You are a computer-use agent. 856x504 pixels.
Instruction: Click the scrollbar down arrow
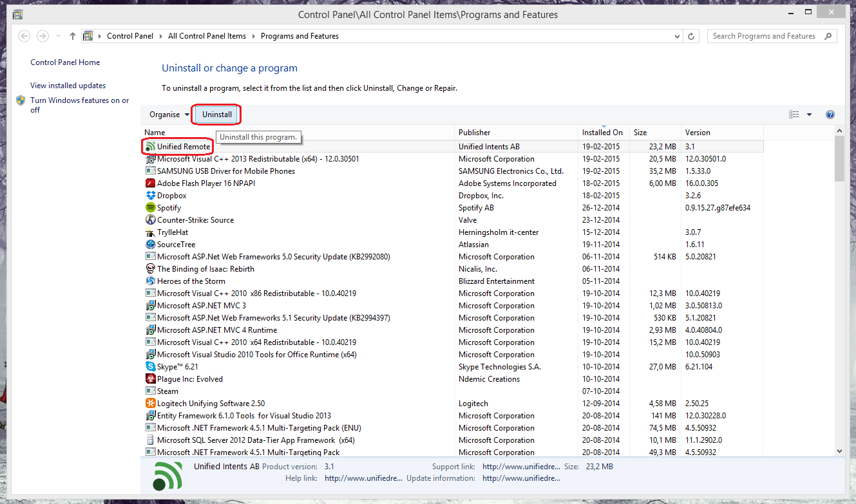(x=839, y=451)
